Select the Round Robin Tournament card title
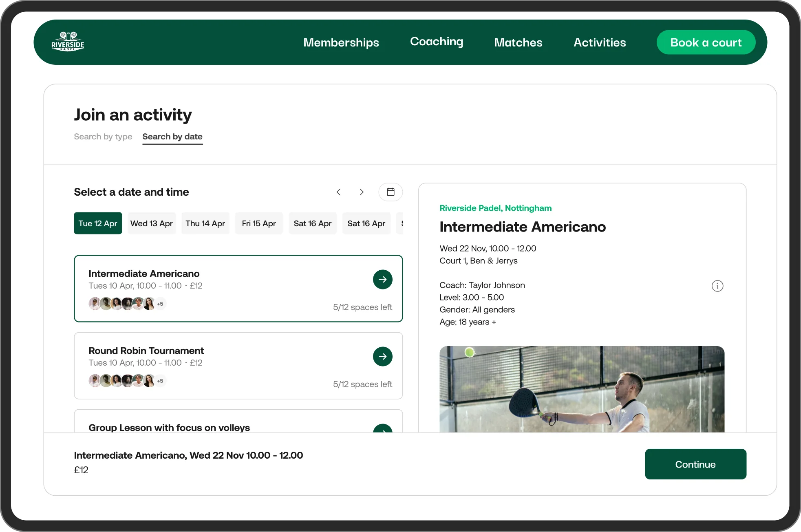Image resolution: width=801 pixels, height=532 pixels. point(146,351)
